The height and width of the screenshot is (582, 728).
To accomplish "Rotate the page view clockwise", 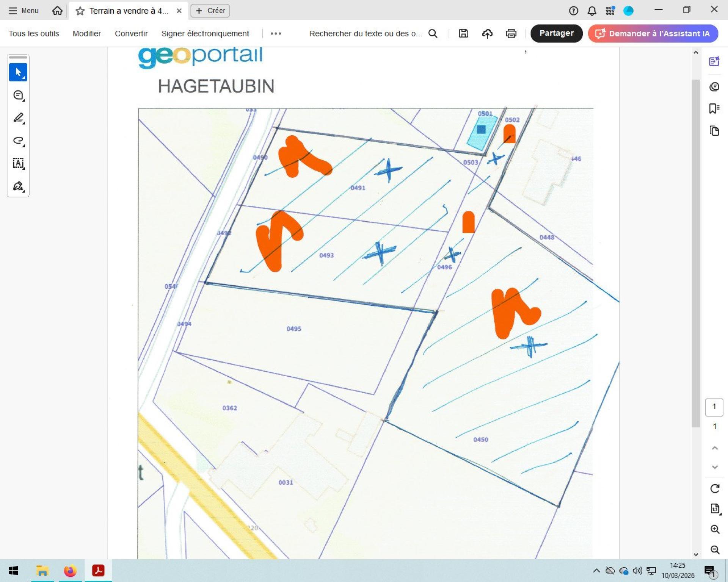I will point(715,489).
